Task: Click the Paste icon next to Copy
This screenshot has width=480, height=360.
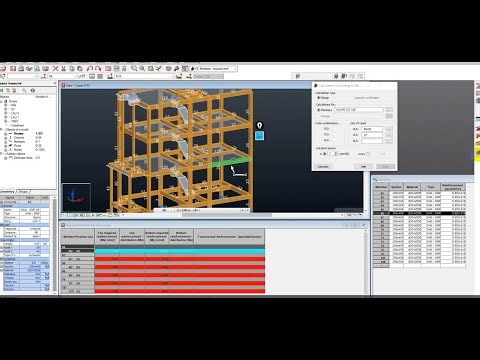Action: coord(80,68)
